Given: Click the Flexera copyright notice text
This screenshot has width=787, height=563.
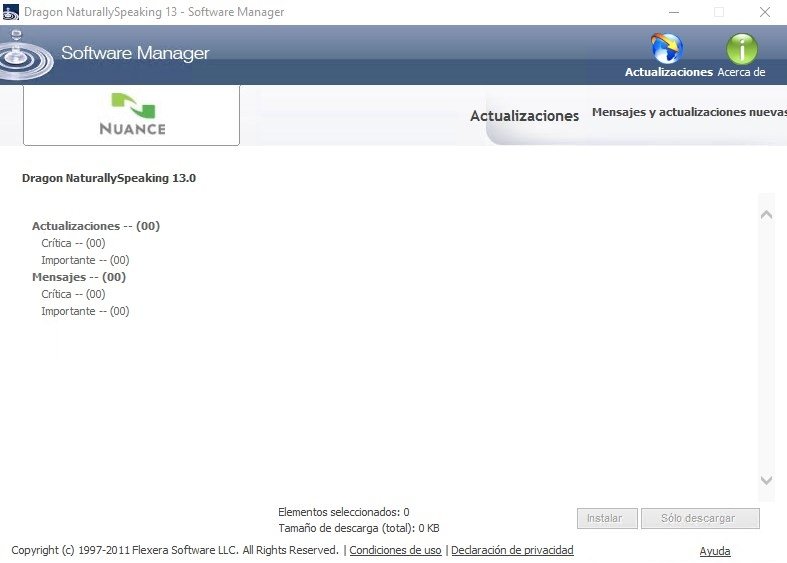Looking at the screenshot, I should coord(175,550).
